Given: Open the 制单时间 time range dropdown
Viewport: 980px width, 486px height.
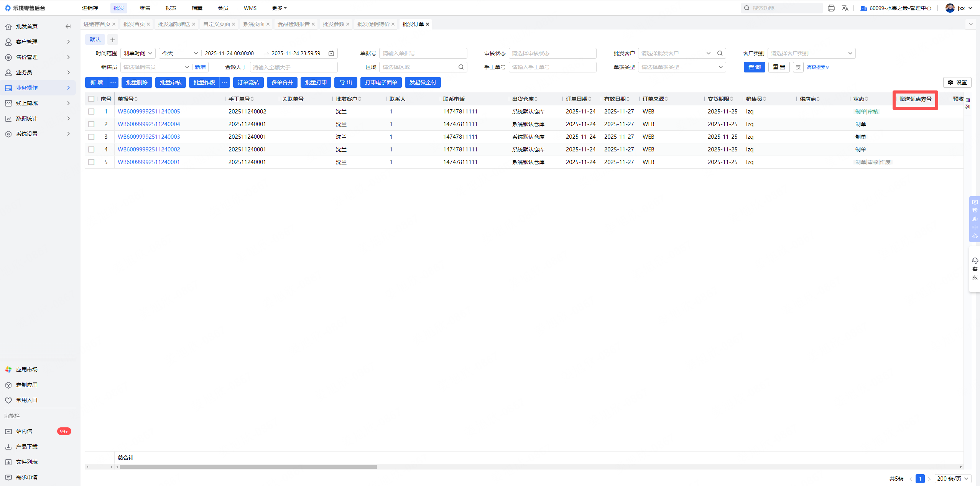Looking at the screenshot, I should click(138, 53).
